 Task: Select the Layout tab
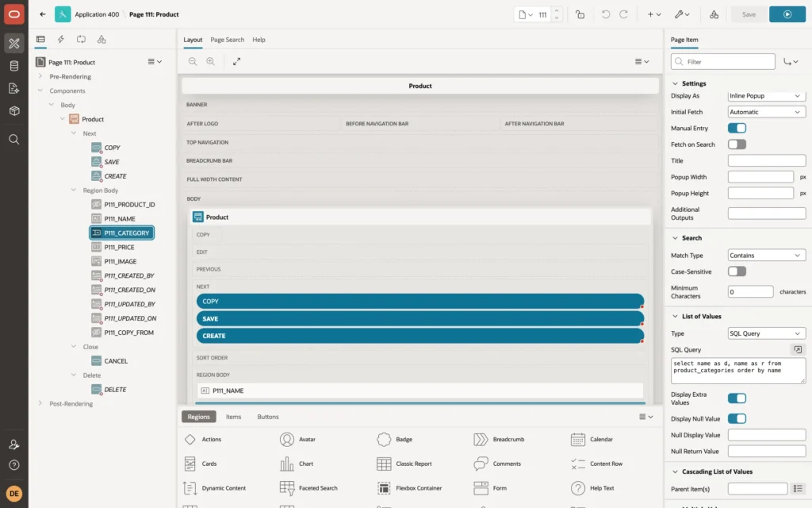193,40
